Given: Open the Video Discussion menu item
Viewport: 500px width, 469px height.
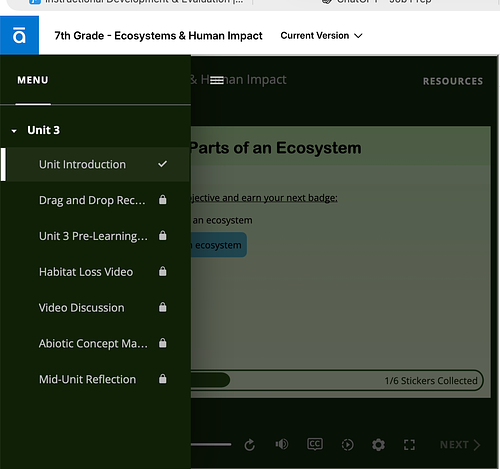Looking at the screenshot, I should pos(95,307).
